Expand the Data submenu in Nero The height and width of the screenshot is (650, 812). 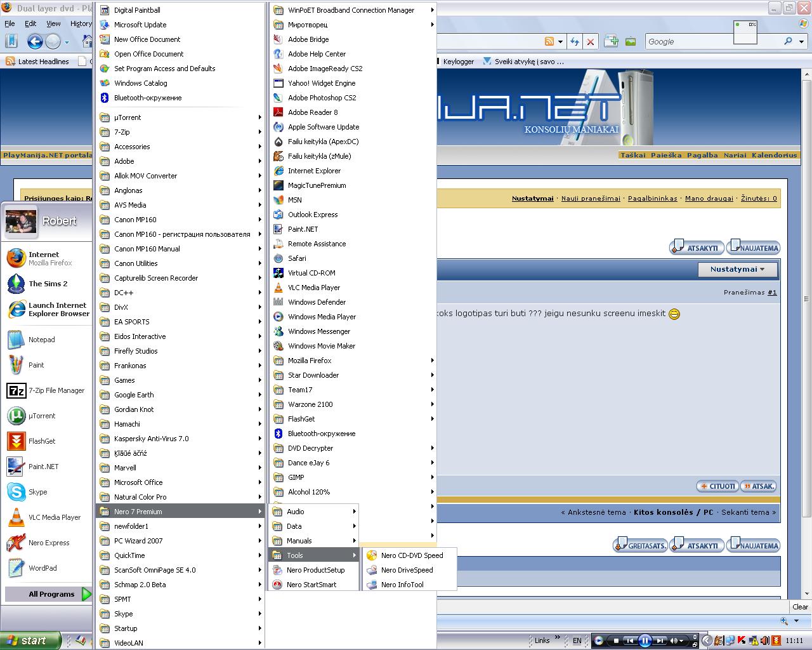point(313,526)
